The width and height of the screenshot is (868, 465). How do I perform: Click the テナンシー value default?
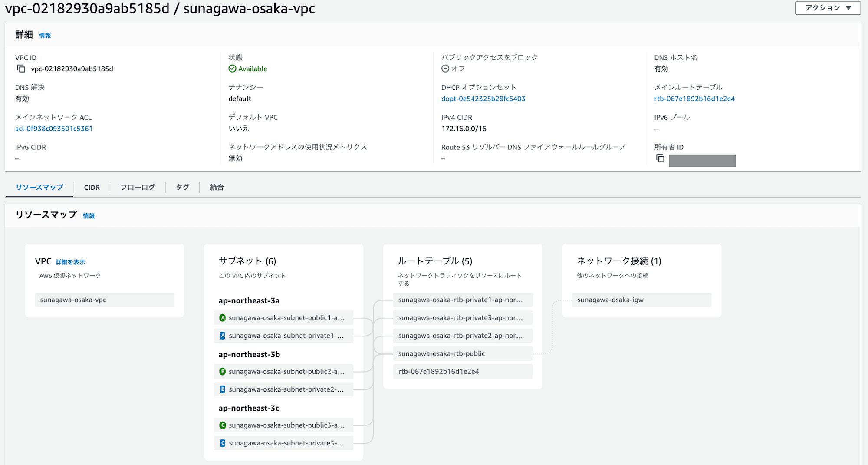pos(240,99)
